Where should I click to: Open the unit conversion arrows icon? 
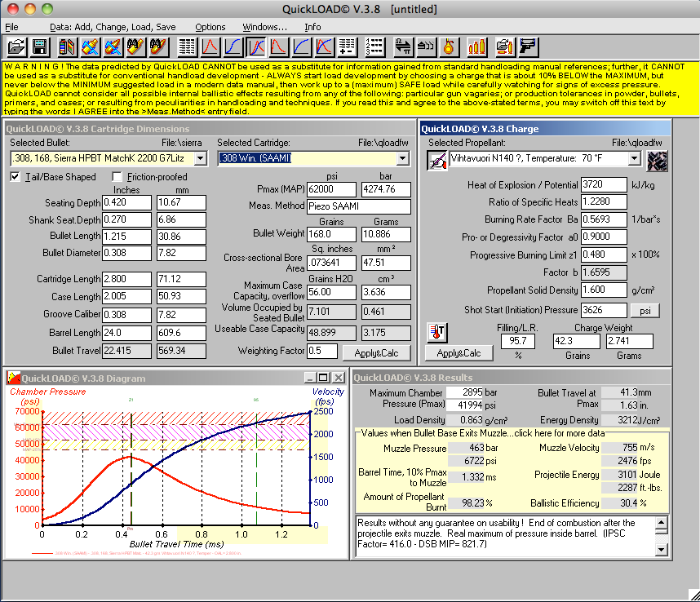click(403, 46)
